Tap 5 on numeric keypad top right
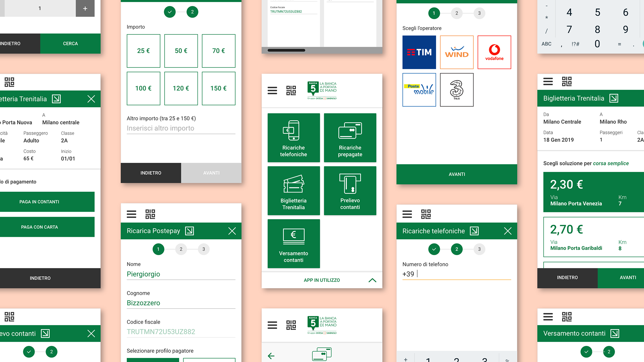 tap(597, 12)
